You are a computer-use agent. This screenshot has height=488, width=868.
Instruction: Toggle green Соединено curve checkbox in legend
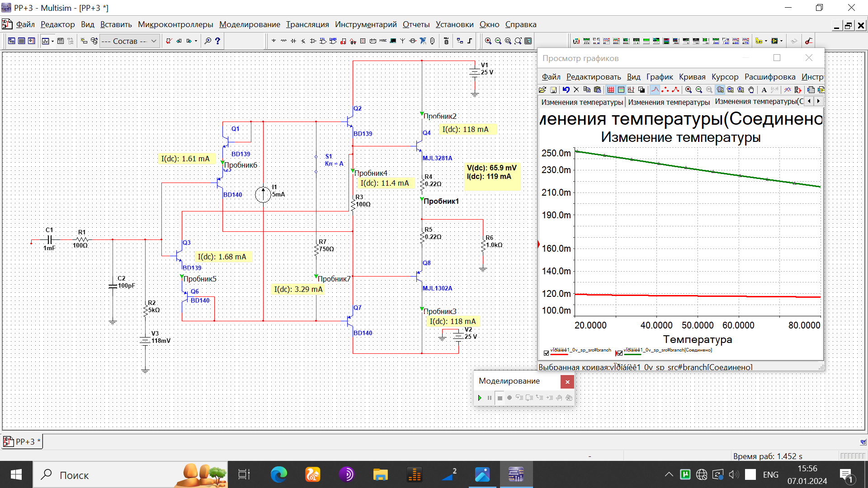(x=620, y=353)
